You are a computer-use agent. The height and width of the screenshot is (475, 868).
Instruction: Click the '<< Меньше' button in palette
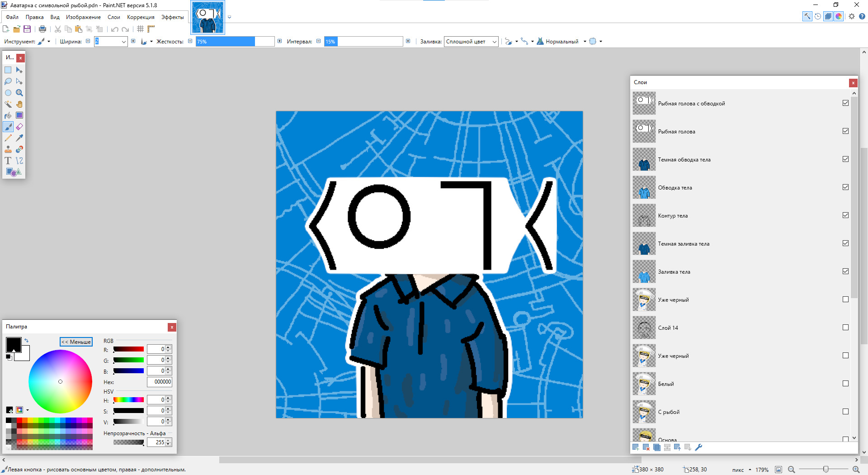click(x=76, y=342)
